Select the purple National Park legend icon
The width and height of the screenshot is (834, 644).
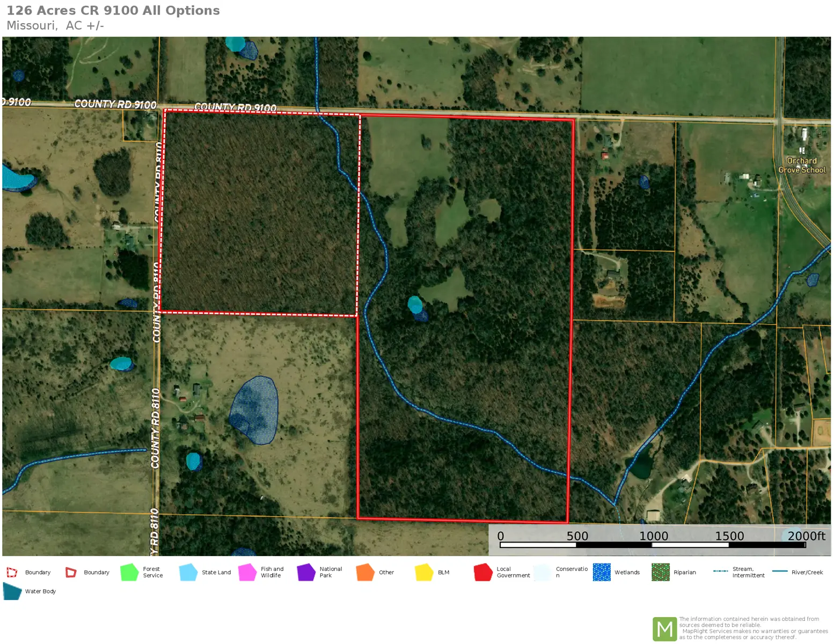pos(306,572)
